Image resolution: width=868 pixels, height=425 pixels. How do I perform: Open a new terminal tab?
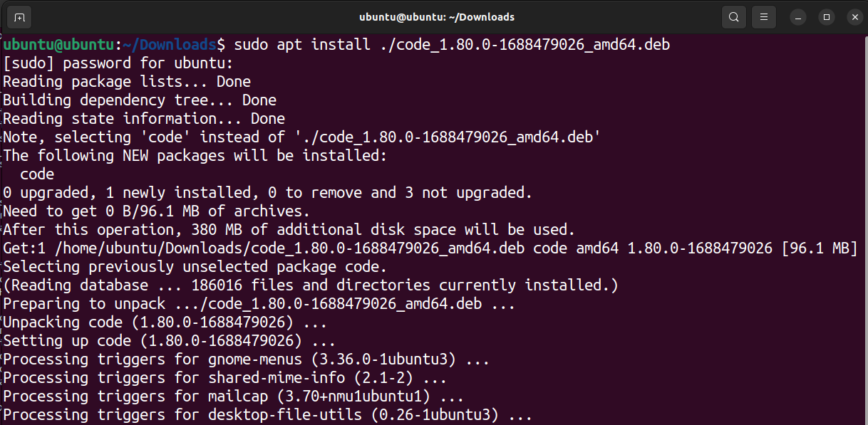tap(18, 16)
